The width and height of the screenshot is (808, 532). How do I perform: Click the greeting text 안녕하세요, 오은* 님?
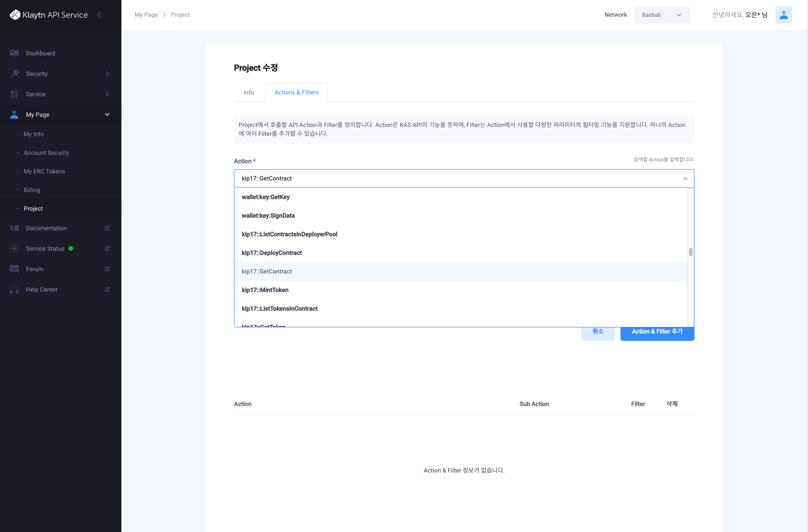coord(740,15)
